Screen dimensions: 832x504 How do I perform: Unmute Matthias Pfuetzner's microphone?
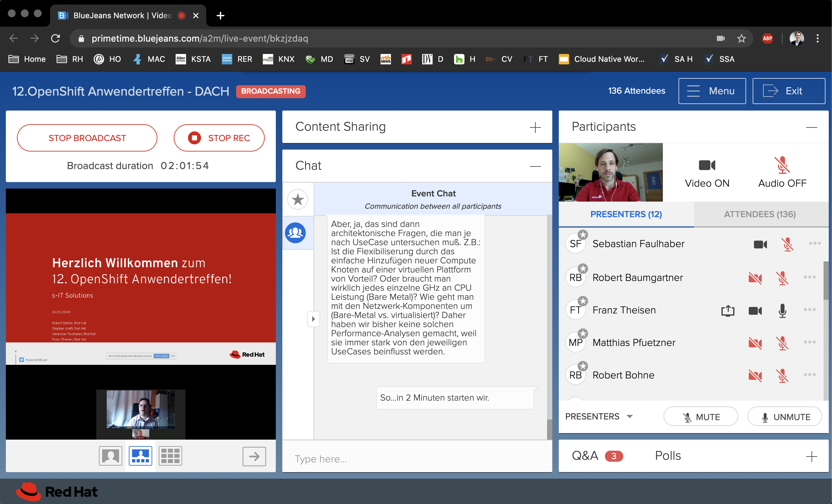[782, 343]
